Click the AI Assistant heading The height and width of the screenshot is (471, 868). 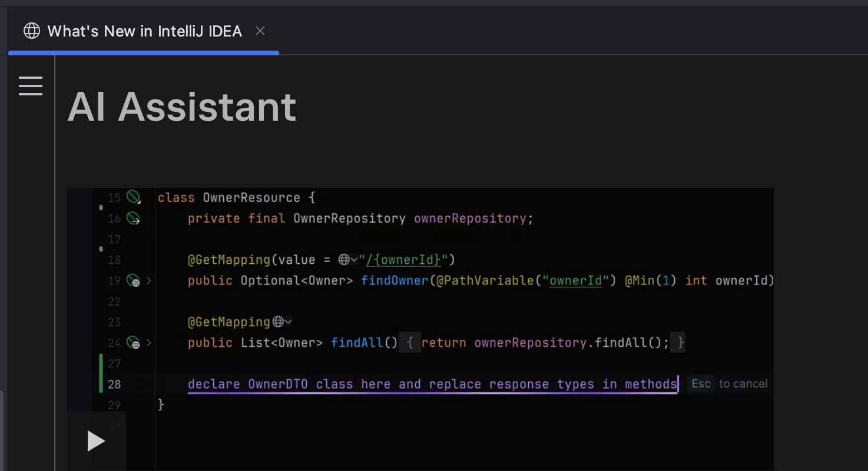coord(182,107)
